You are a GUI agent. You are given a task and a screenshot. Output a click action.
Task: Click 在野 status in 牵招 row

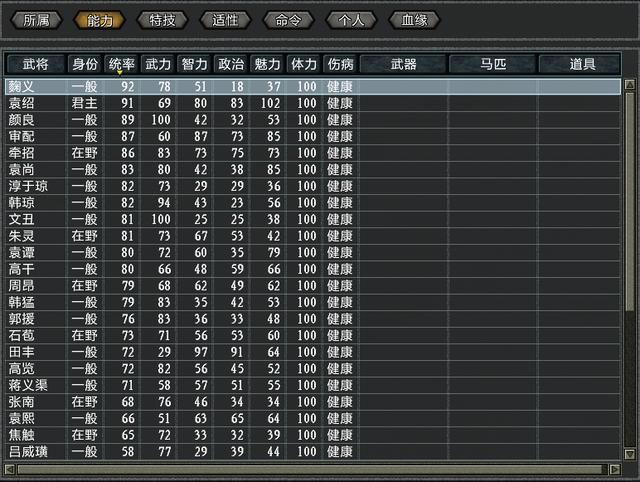coord(84,153)
